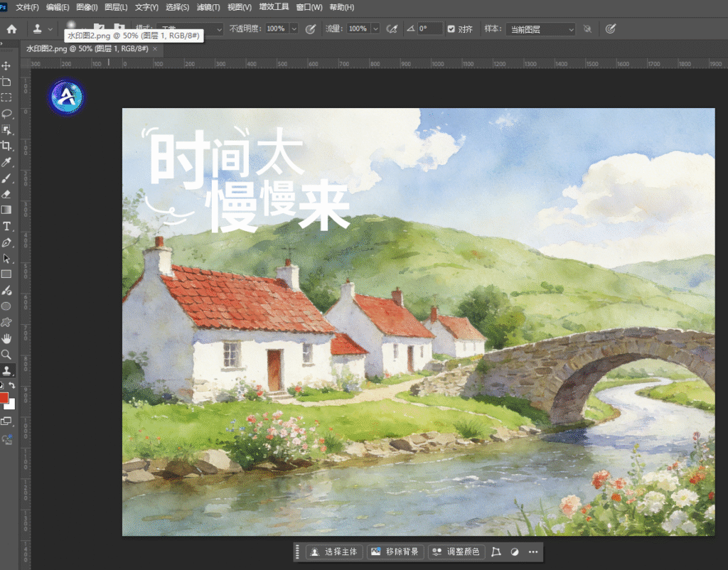Viewport: 728px width, 570px height.
Task: Click the red foreground color swatch
Action: point(4,398)
